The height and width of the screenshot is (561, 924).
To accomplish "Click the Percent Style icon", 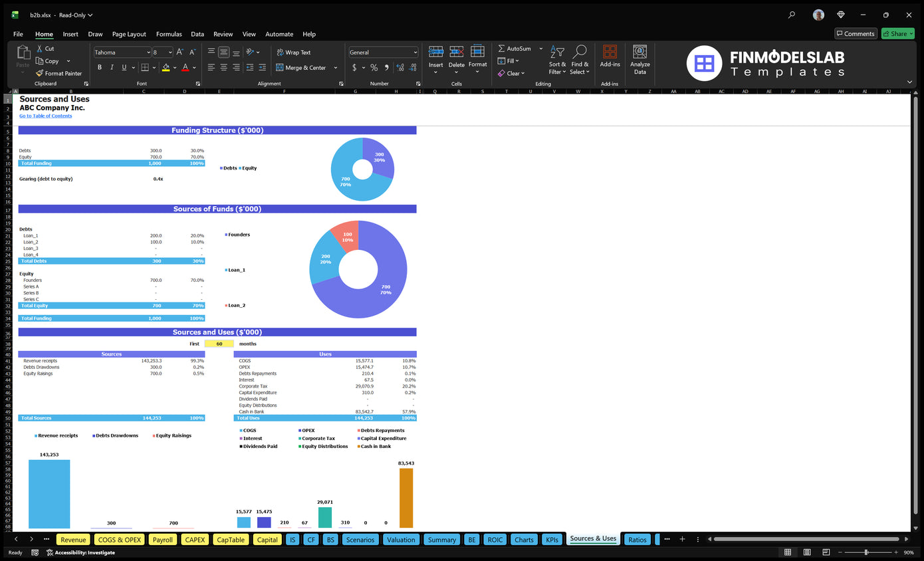I will [x=374, y=68].
